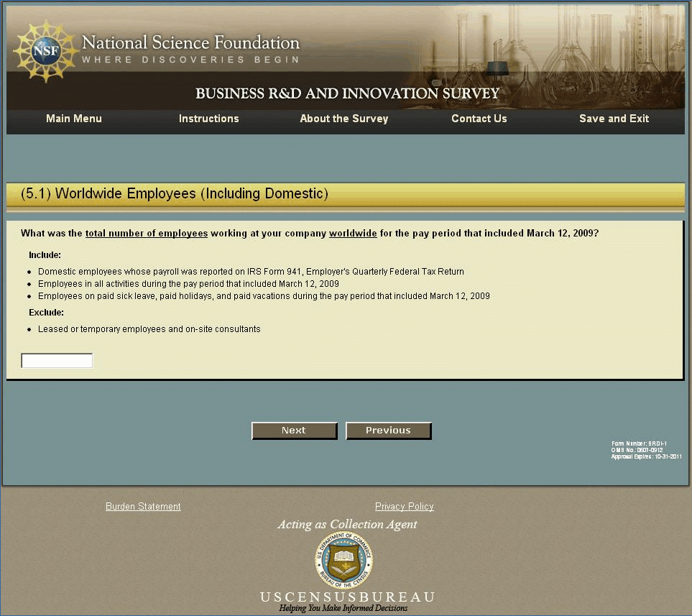Screen dimensions: 692x616
Task: Click the underlined 'worldwide' term
Action: click(x=353, y=234)
